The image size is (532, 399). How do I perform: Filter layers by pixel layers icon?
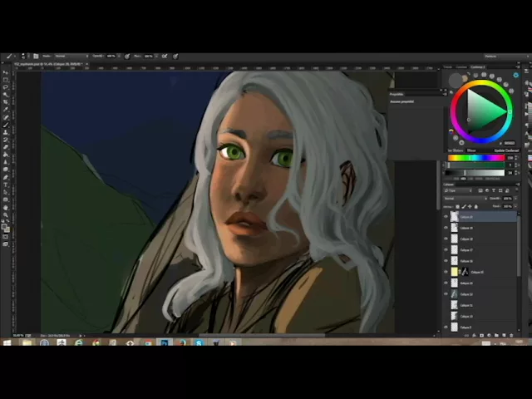tap(480, 190)
